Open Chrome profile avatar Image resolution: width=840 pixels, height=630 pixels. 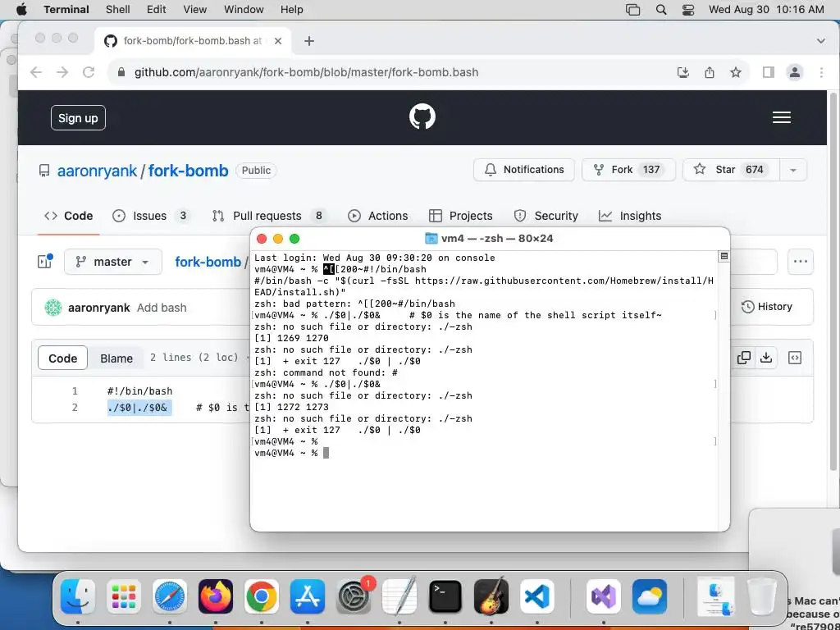point(794,72)
